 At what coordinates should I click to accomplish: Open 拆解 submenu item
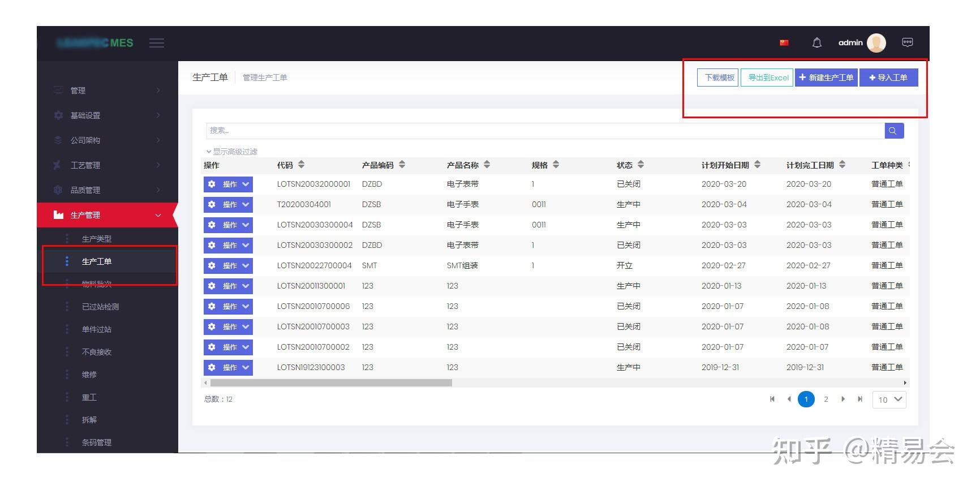[x=89, y=420]
